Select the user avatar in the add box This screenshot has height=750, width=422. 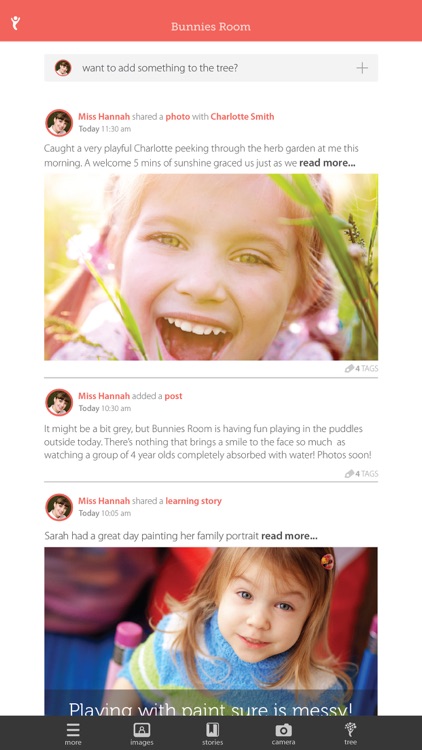(63, 68)
